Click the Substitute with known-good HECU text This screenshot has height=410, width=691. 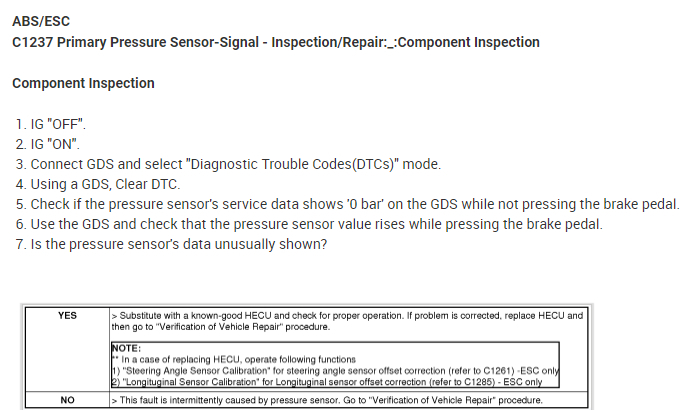point(346,315)
